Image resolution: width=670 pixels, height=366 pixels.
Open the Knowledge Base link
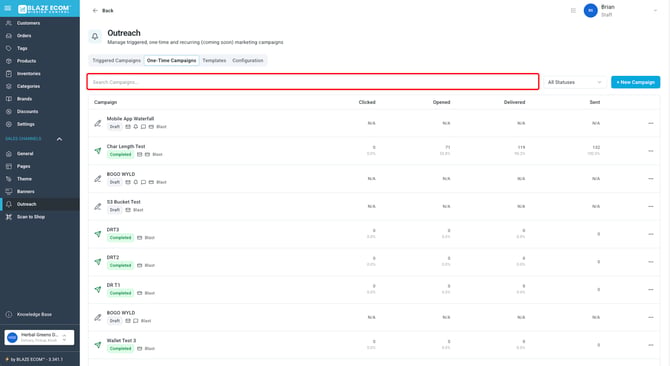tap(34, 314)
